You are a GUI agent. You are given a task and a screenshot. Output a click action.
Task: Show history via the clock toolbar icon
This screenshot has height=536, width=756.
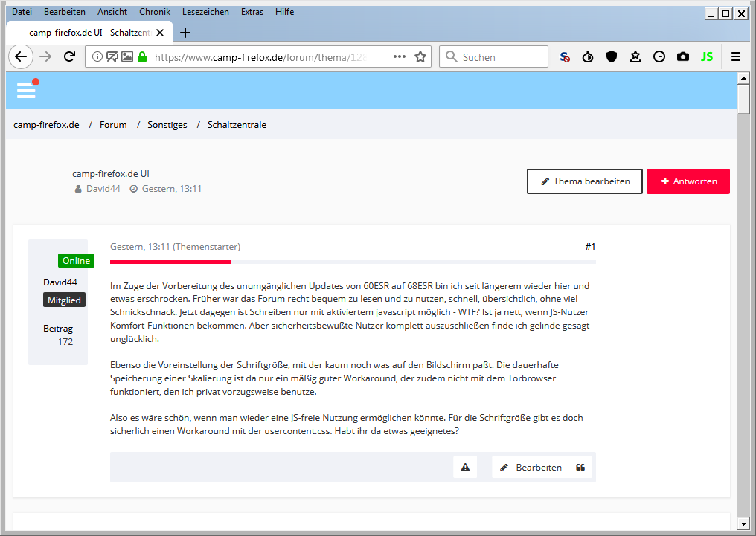coord(659,56)
